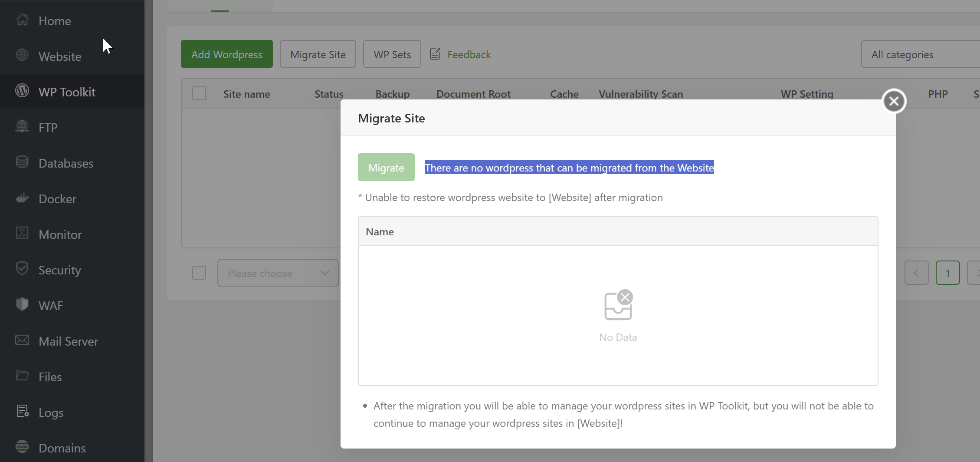Open Databases via its stack icon

[x=22, y=162]
